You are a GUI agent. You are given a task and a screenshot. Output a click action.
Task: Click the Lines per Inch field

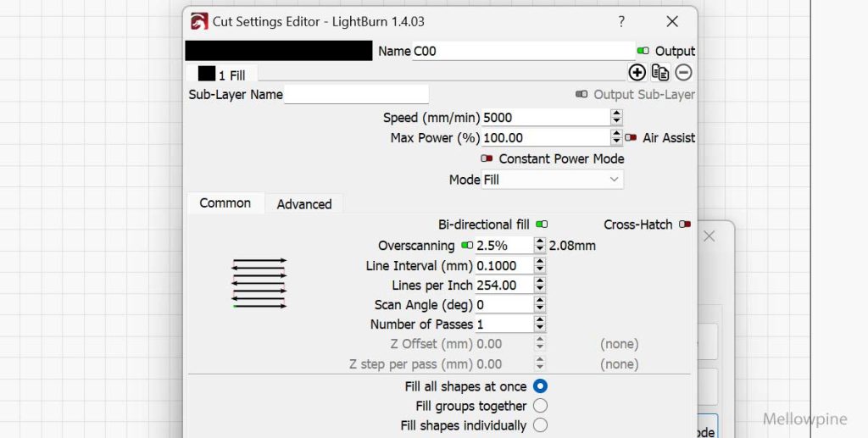pyautogui.click(x=504, y=286)
